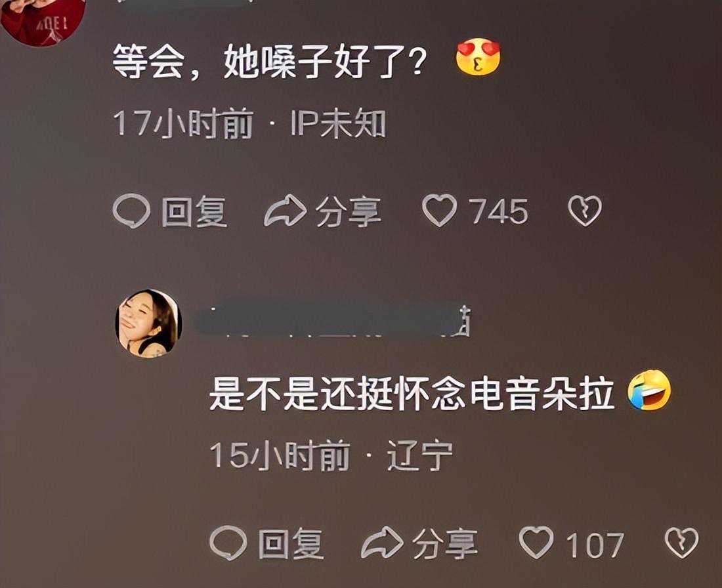Viewport: 722px width, 588px height.
Task: Tap the heart icon next to 107
Action: tap(536, 543)
